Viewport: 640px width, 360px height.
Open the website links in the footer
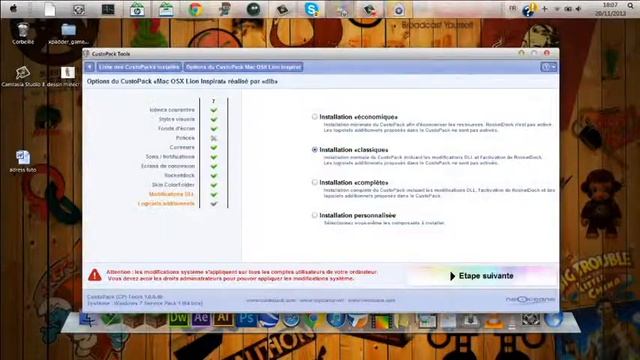(x=320, y=300)
